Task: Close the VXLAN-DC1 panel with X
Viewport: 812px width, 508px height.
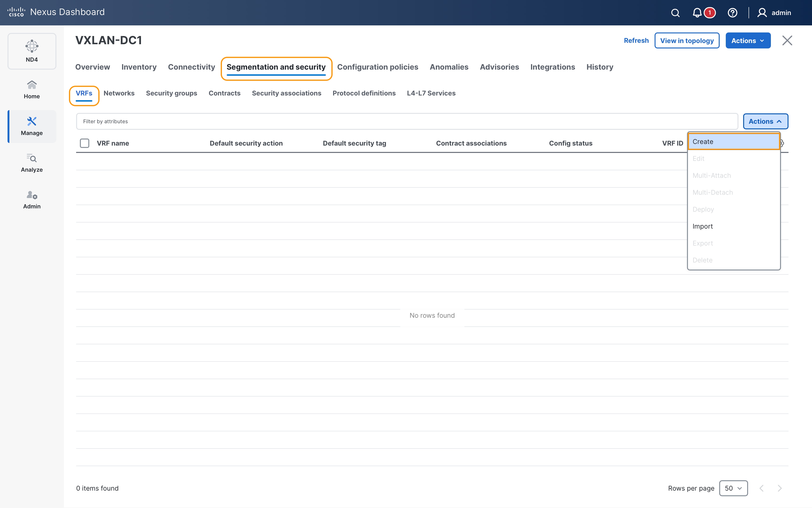Action: coord(787,40)
